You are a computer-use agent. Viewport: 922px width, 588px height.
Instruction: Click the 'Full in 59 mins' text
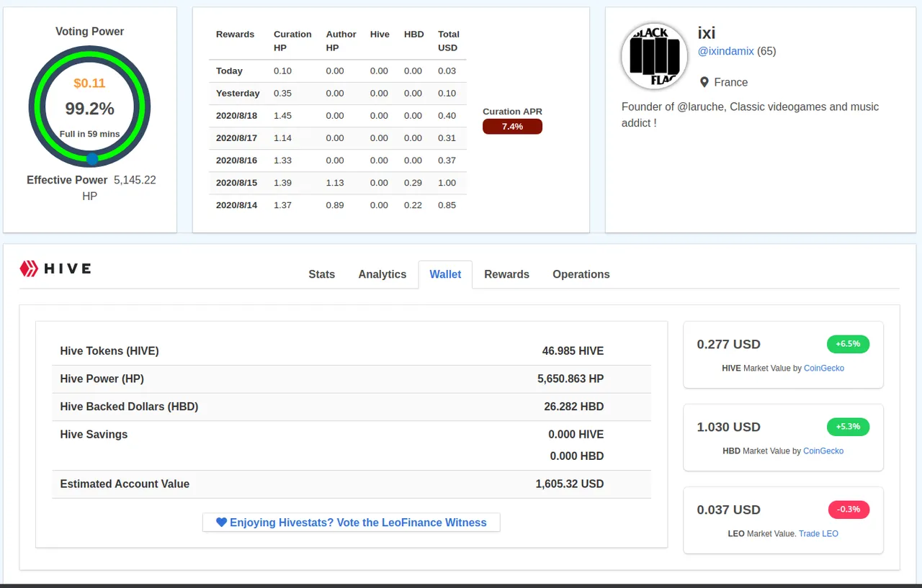pyautogui.click(x=89, y=134)
